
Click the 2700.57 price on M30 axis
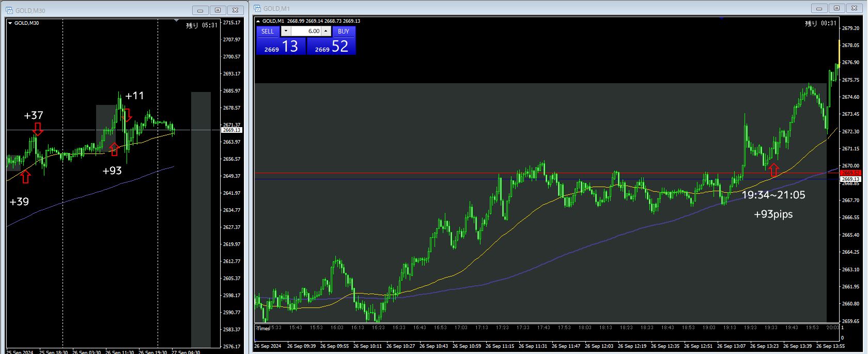coord(232,57)
